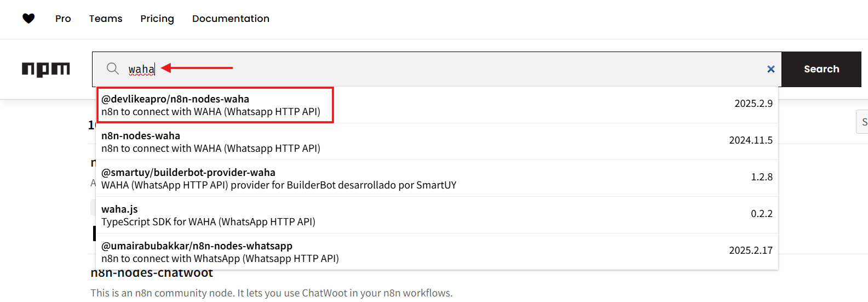The image size is (868, 302).
Task: Open the Pro menu item
Action: click(x=63, y=19)
